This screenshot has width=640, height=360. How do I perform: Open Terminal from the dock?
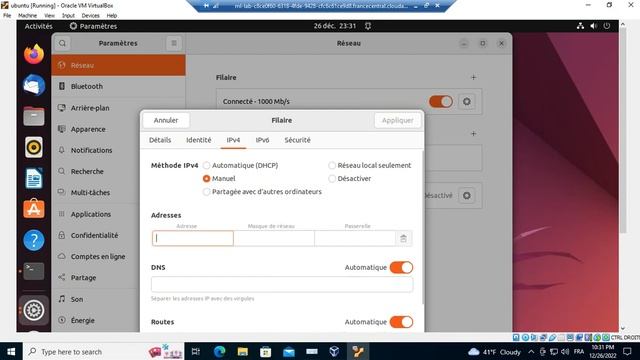34,271
